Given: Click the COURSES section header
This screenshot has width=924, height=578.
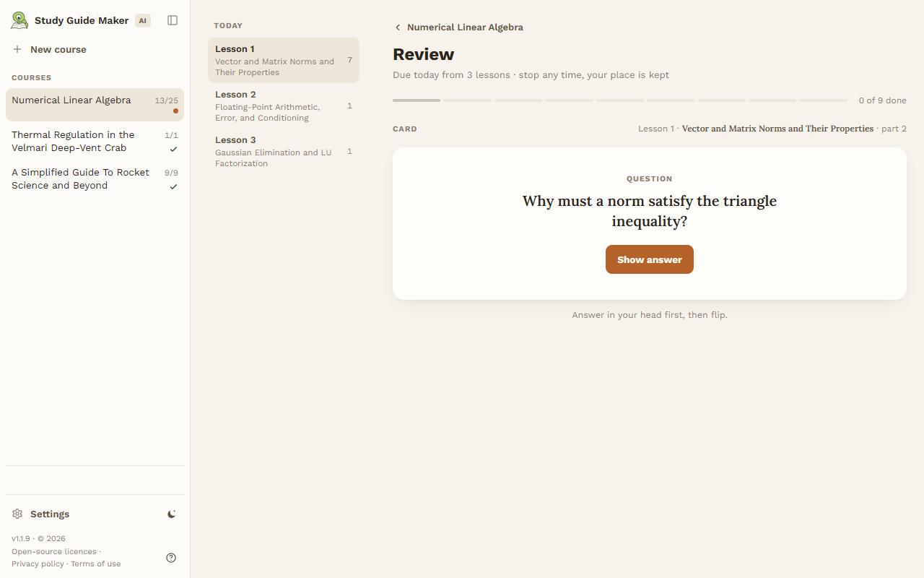Looking at the screenshot, I should [x=32, y=78].
